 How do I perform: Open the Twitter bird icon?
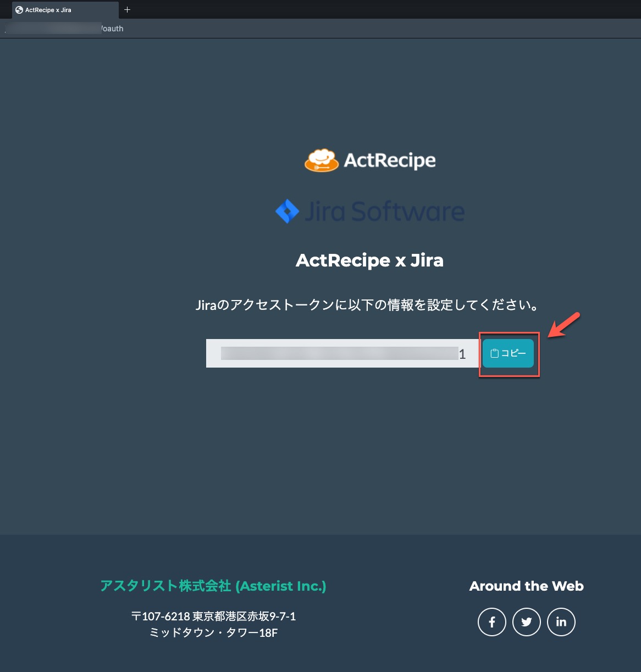pos(527,621)
